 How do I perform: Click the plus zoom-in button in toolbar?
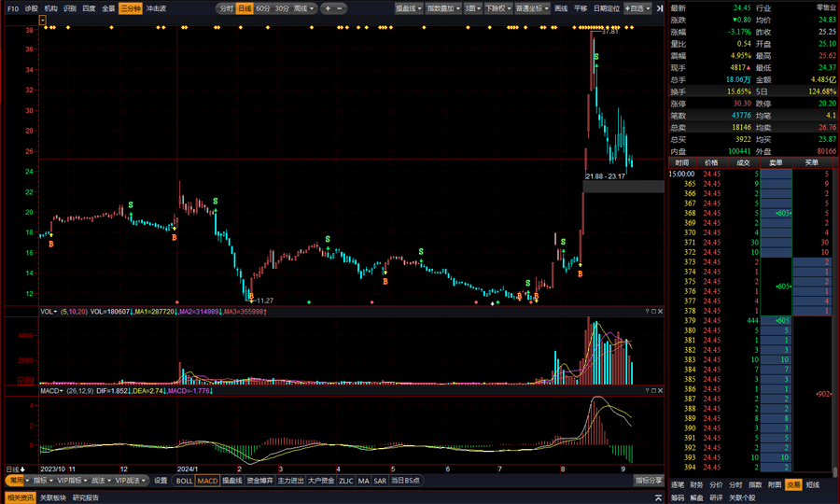point(328,7)
